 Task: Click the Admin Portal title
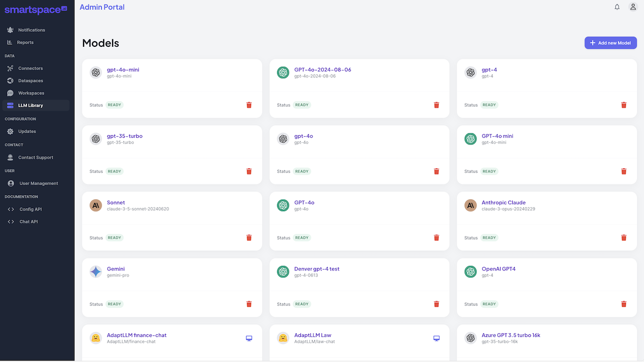102,7
